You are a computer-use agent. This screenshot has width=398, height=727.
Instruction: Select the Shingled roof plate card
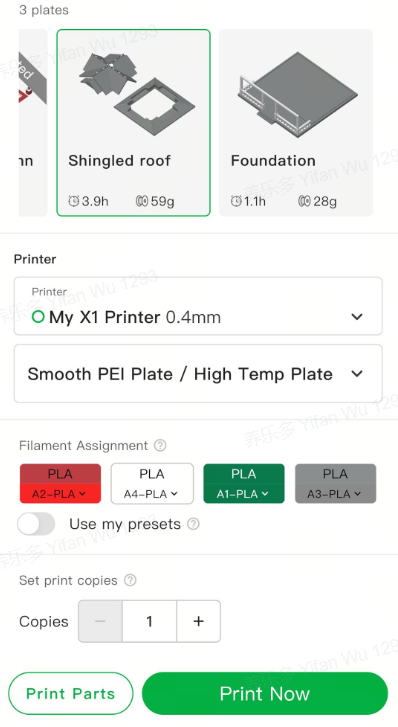click(134, 122)
